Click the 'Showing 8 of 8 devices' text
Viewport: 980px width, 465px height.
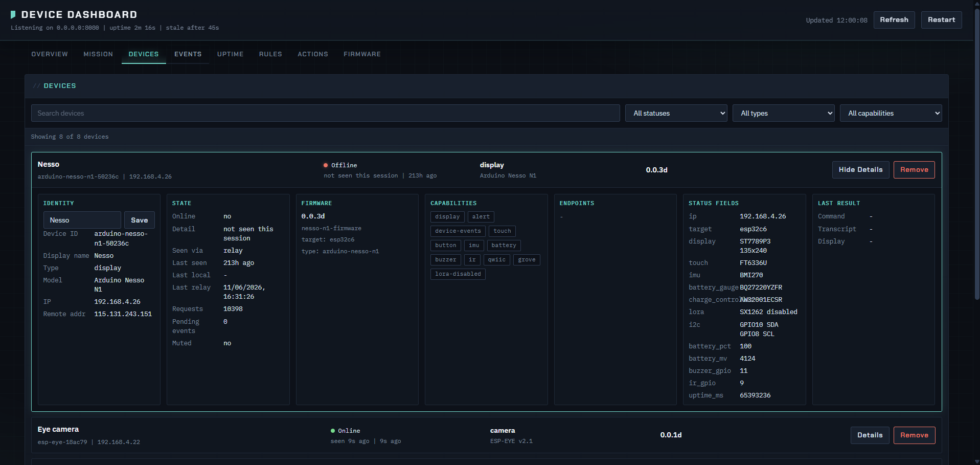coord(70,137)
